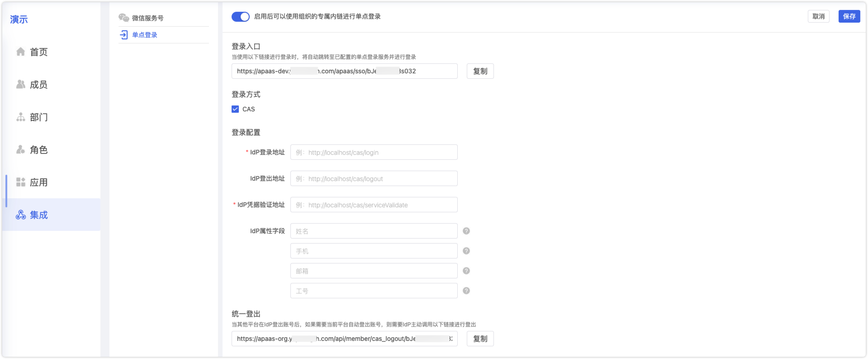Click the members icon beside 成员
The height and width of the screenshot is (359, 868).
[21, 84]
